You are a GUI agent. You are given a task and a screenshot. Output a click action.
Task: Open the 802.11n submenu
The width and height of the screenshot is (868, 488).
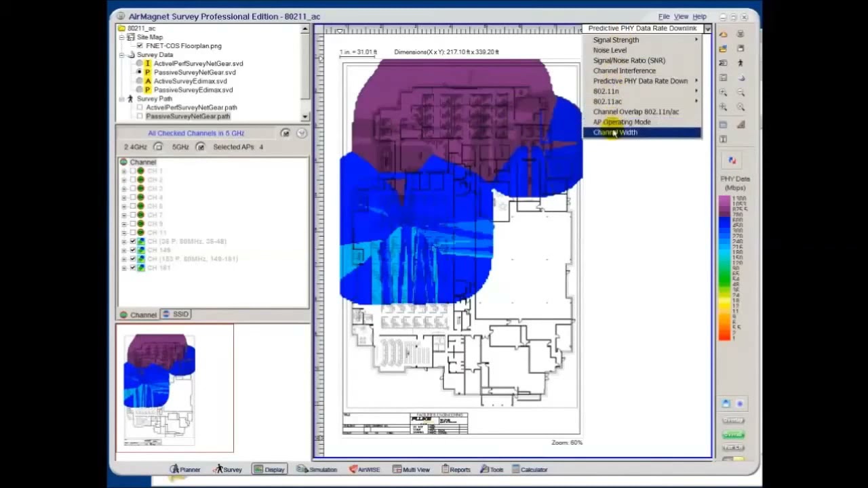642,91
